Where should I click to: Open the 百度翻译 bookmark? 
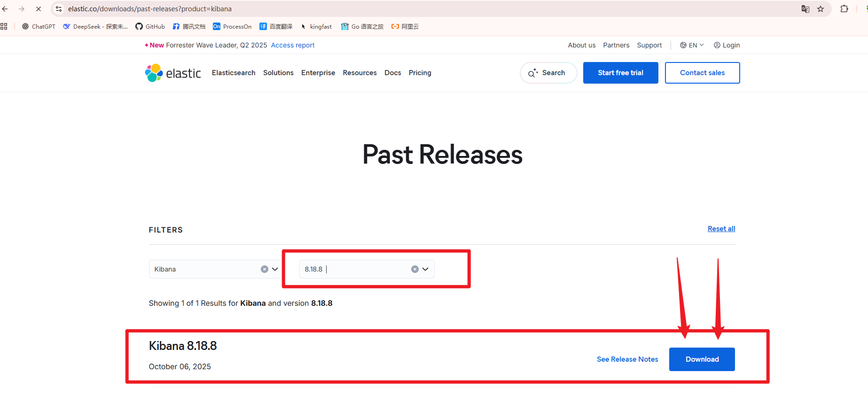tap(276, 27)
